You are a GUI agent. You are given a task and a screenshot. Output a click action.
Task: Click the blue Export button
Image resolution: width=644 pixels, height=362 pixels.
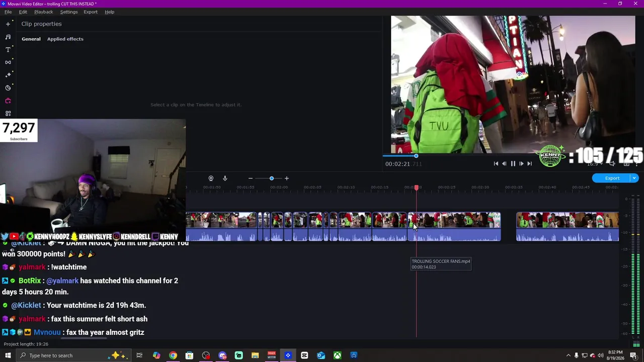pyautogui.click(x=612, y=178)
